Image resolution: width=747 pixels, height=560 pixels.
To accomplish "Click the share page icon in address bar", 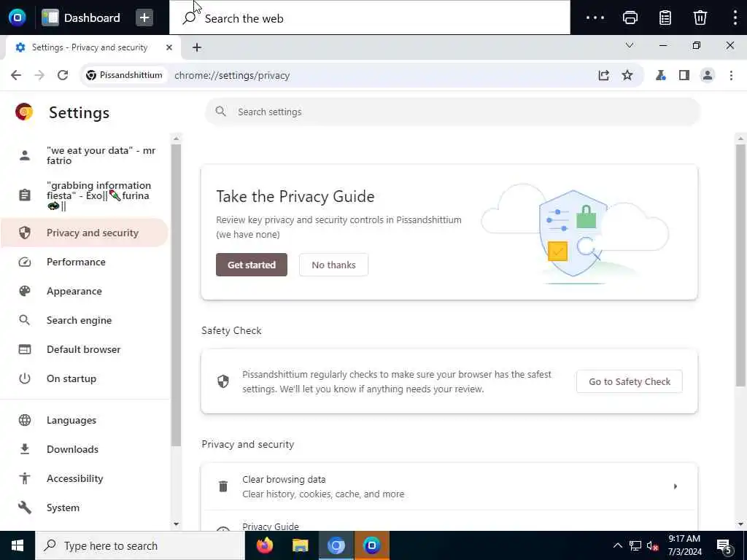I will pyautogui.click(x=603, y=75).
